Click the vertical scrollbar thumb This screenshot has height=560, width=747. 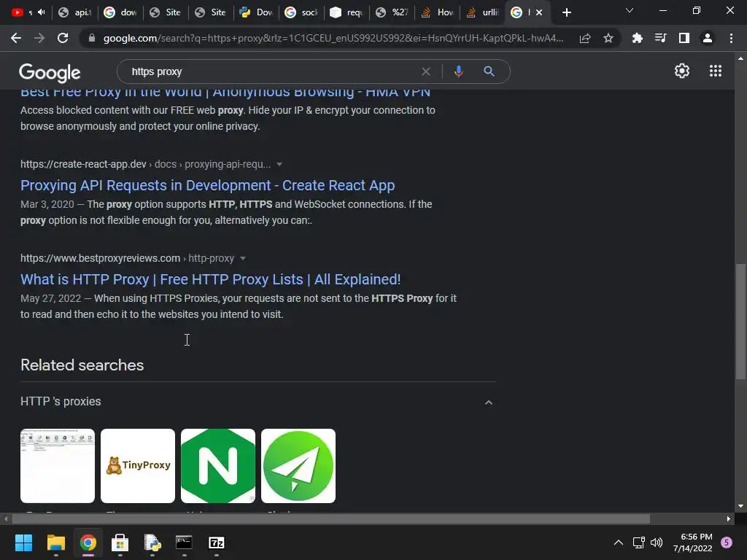740,322
